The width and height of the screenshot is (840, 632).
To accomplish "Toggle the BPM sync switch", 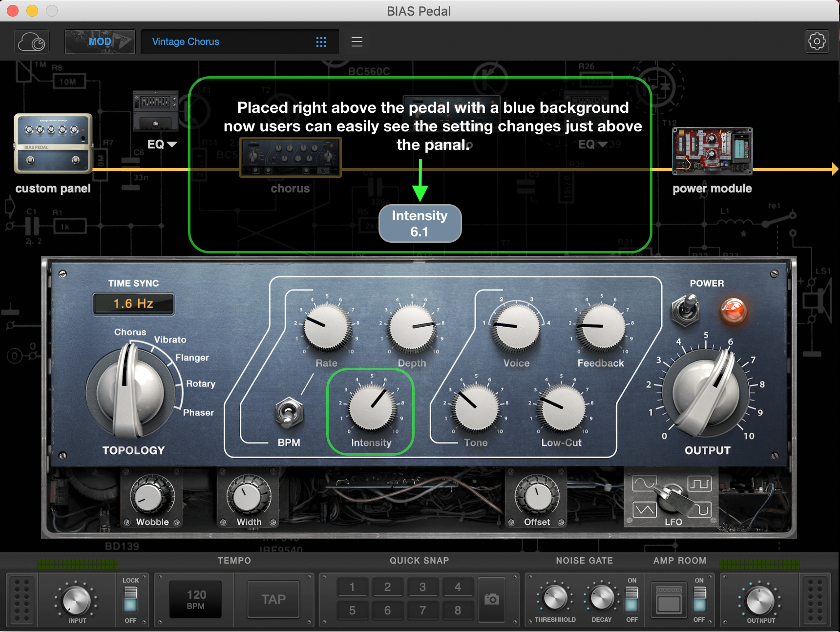I will point(289,413).
